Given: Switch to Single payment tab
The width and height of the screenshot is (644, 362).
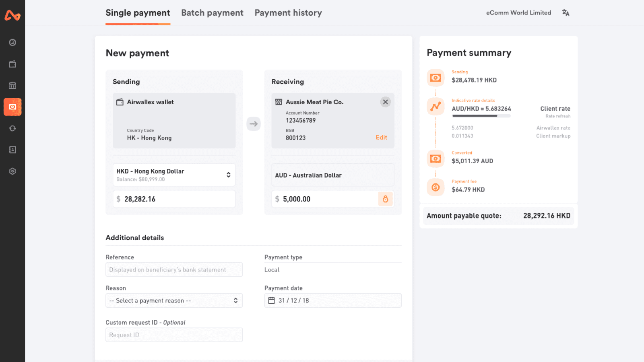Looking at the screenshot, I should (x=138, y=13).
